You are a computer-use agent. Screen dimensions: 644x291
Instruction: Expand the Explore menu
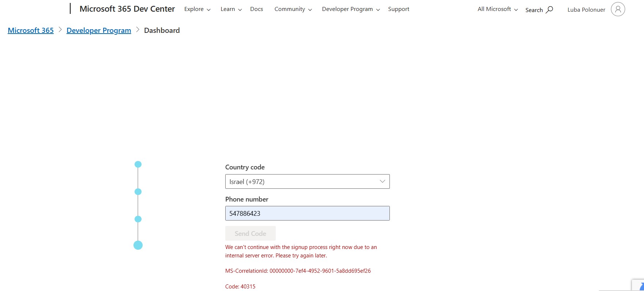point(197,9)
